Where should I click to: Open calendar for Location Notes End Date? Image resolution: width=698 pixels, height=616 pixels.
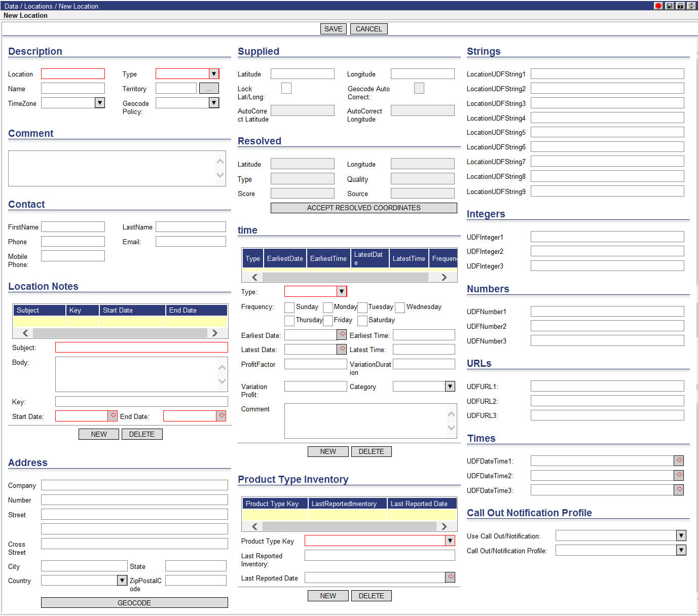221,416
